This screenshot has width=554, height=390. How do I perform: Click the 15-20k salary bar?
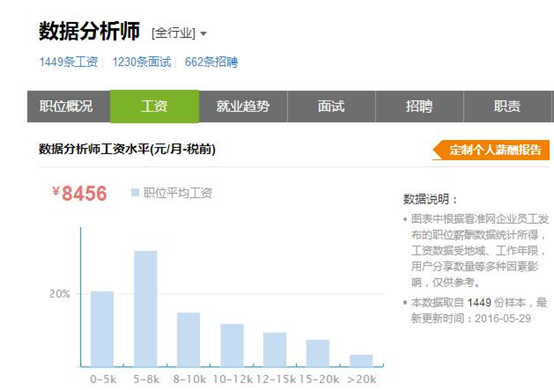[x=318, y=353]
